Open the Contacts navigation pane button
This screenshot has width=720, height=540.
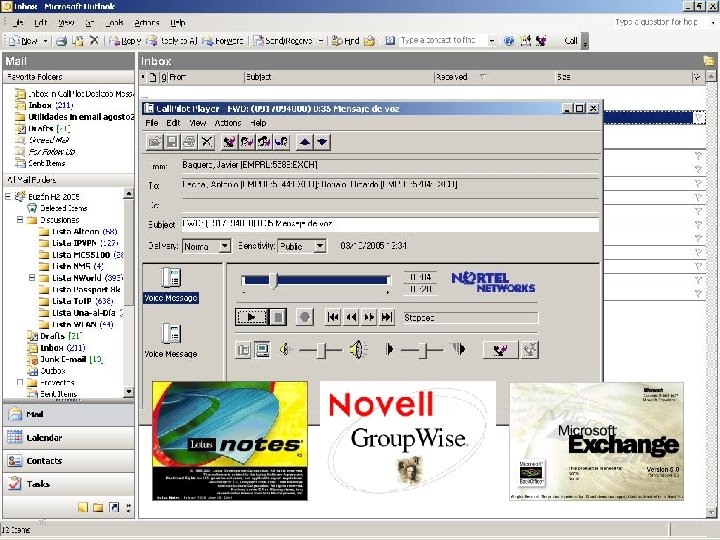69,461
